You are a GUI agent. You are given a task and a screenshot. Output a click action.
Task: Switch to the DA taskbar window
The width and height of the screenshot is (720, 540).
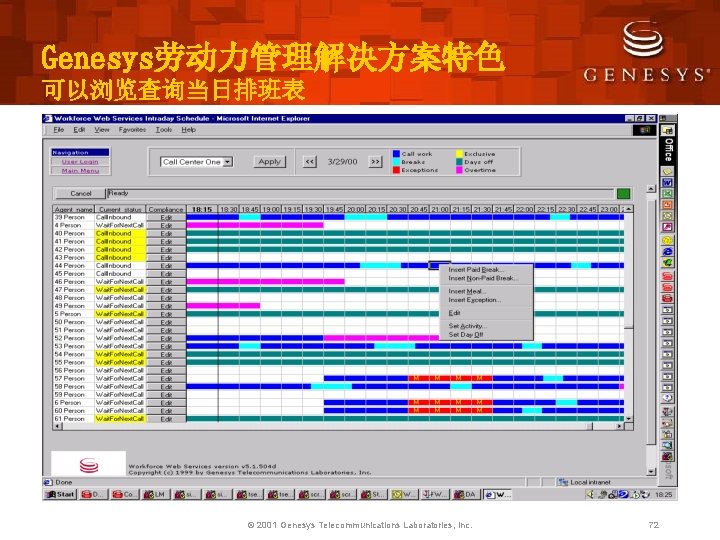465,495
